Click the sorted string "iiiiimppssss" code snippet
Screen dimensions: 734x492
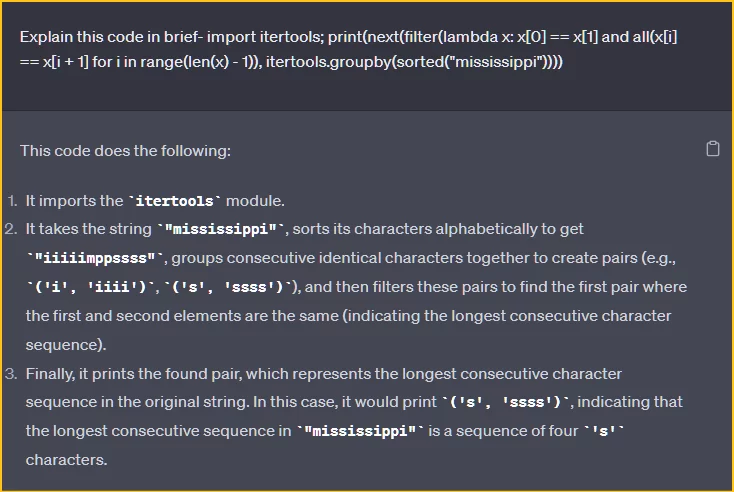pos(96,258)
